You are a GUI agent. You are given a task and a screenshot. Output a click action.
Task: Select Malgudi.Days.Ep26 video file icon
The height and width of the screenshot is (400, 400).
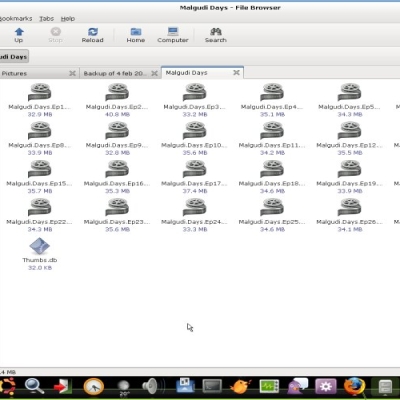pos(349,207)
